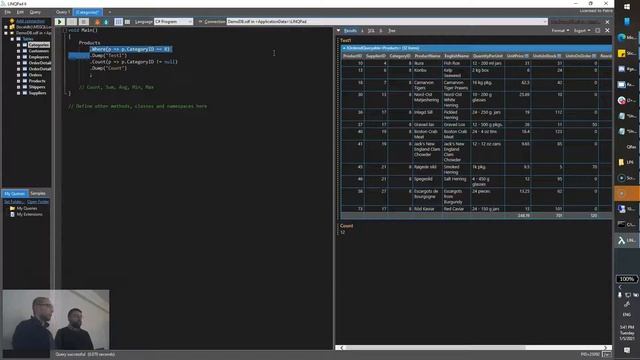640x360 pixels.
Task: Expand the localdb MSSQL connection node
Action: 6,27
